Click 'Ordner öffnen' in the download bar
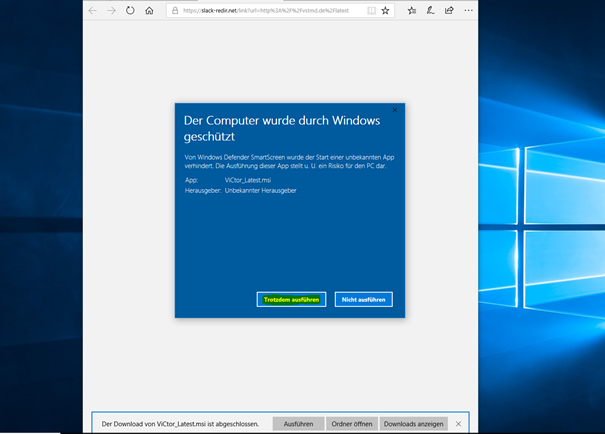605x434 pixels. coord(350,424)
